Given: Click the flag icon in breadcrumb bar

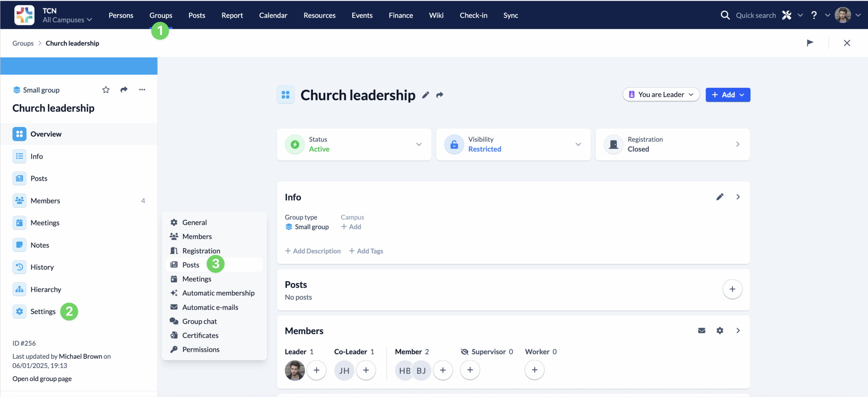Looking at the screenshot, I should click(810, 43).
